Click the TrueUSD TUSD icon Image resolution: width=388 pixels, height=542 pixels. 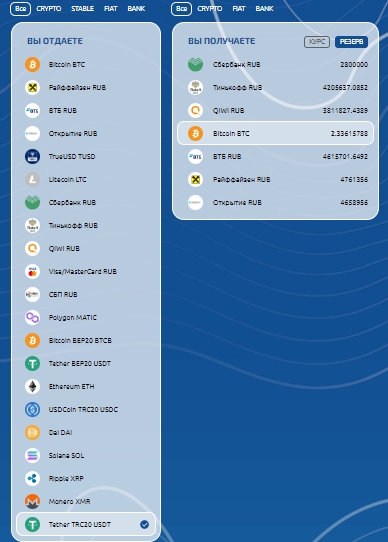[x=33, y=157]
